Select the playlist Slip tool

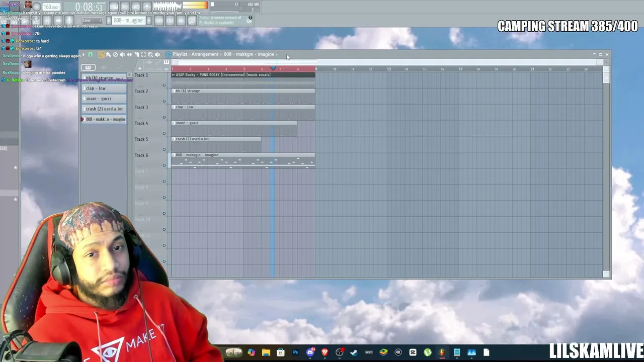point(129,54)
